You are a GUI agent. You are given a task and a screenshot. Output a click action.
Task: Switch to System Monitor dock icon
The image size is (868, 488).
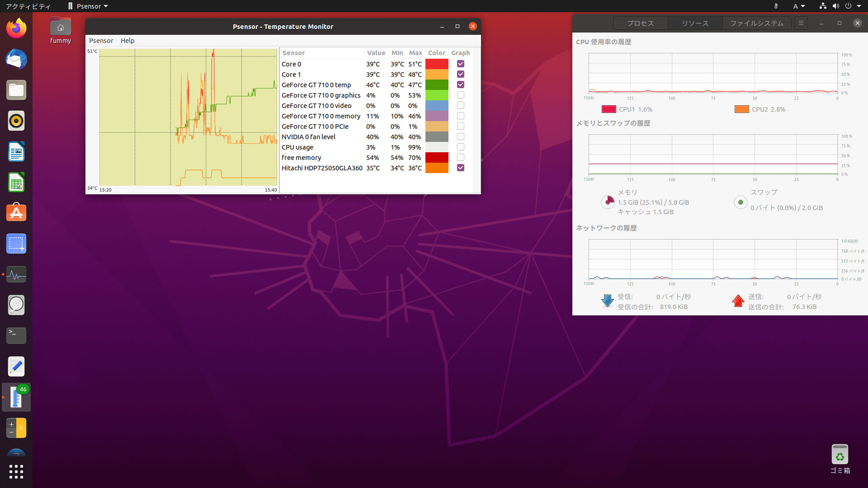pyautogui.click(x=16, y=275)
